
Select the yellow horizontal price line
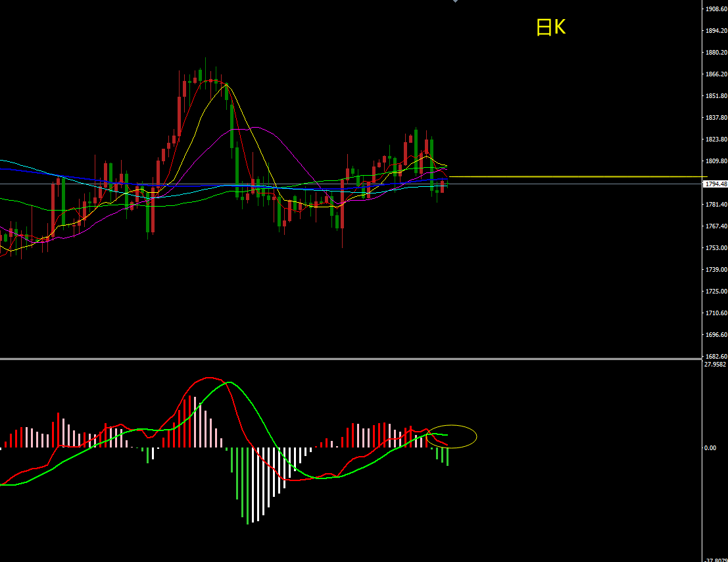coord(572,176)
